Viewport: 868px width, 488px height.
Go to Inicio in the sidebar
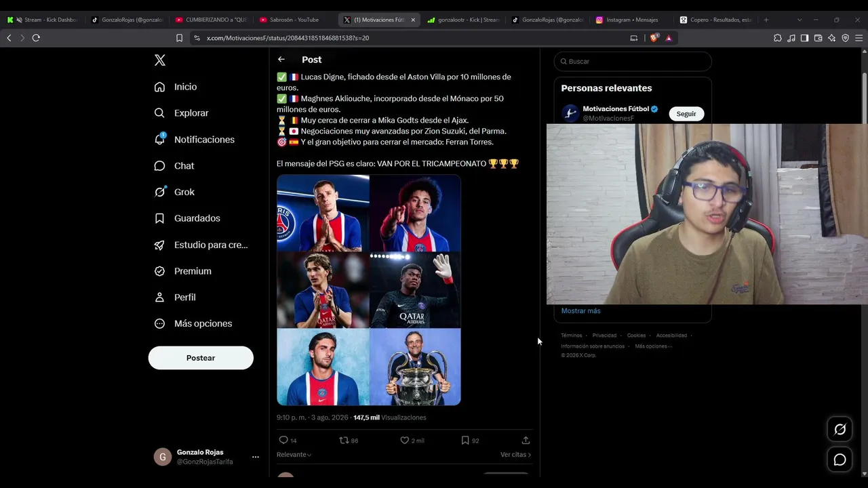tap(176, 87)
